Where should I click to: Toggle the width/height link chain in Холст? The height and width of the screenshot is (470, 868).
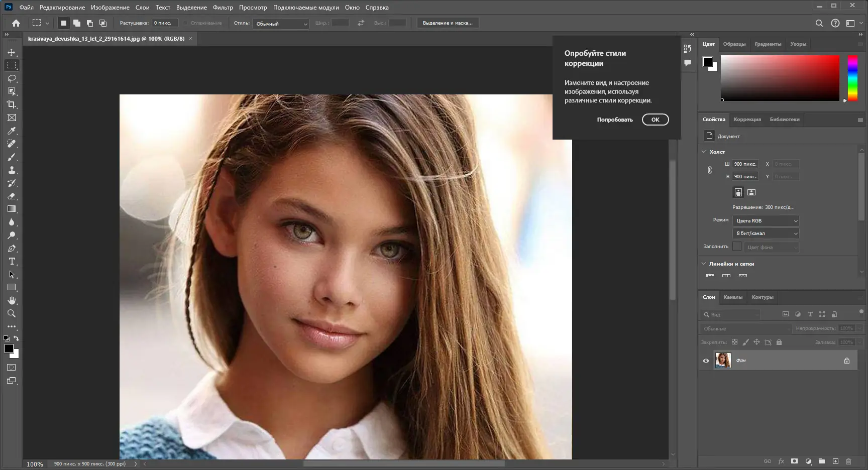point(709,170)
